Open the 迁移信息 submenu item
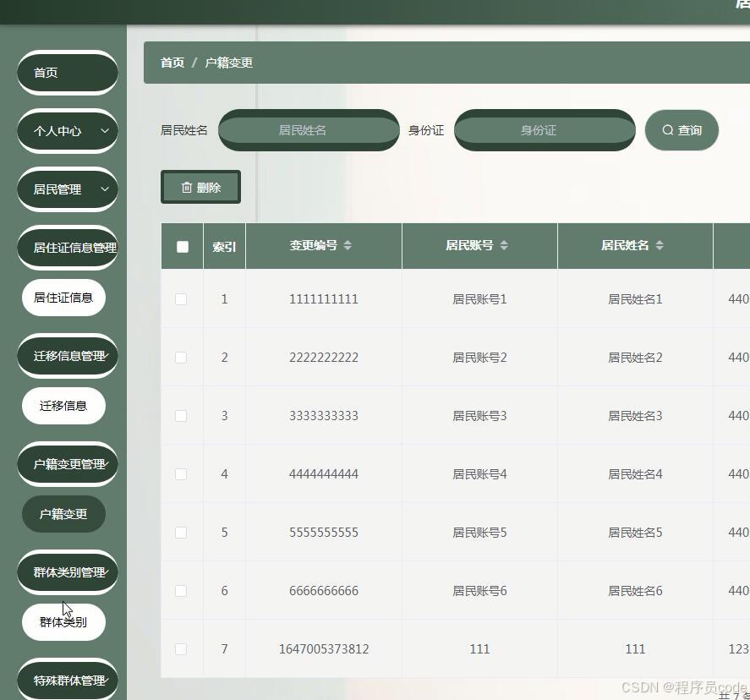This screenshot has height=700, width=750. pos(63,406)
